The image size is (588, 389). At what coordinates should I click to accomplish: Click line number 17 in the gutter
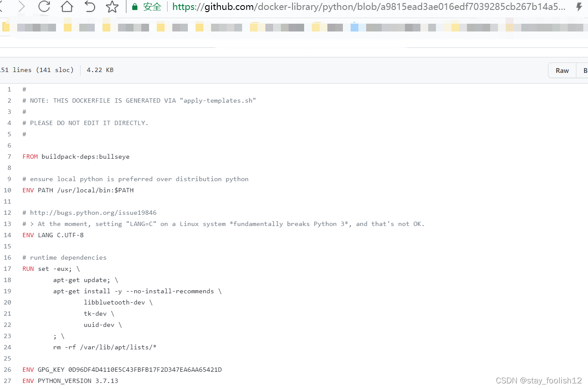pyautogui.click(x=7, y=269)
